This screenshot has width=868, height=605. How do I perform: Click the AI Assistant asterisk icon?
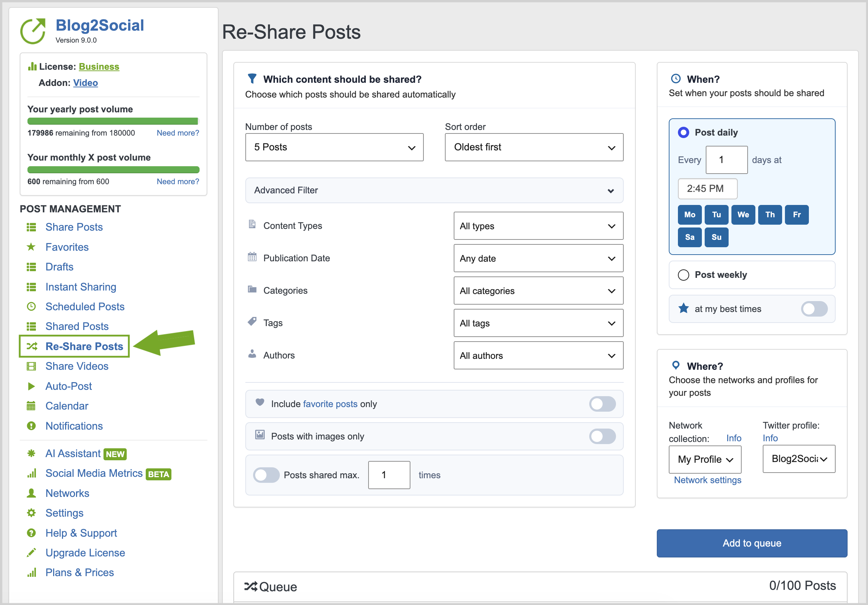pyautogui.click(x=31, y=453)
